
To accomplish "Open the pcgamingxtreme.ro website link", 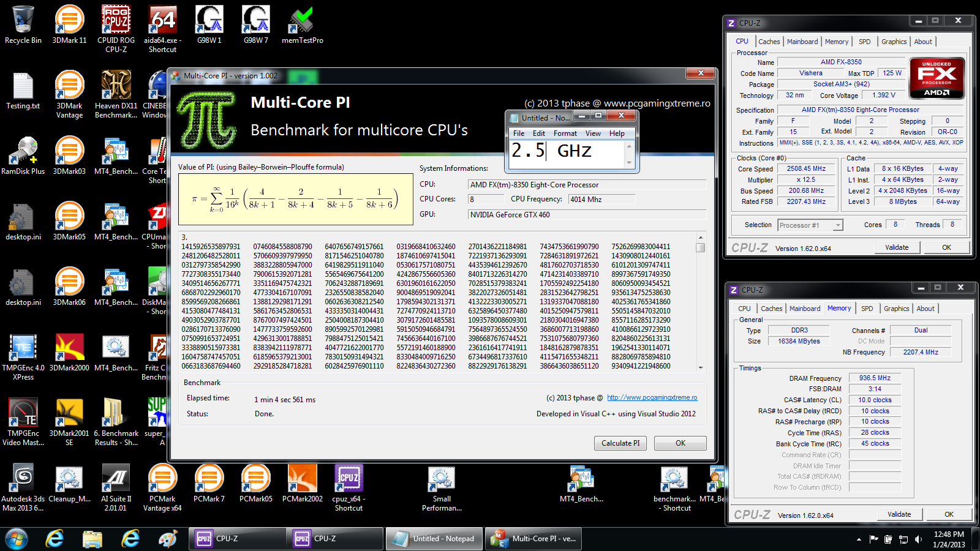I will pos(652,398).
